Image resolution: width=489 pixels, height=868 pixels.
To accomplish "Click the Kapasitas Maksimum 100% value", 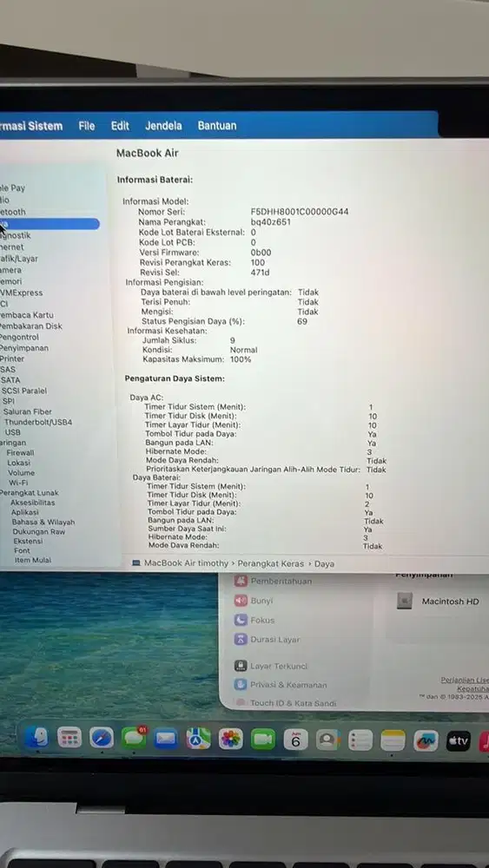I will (x=241, y=359).
